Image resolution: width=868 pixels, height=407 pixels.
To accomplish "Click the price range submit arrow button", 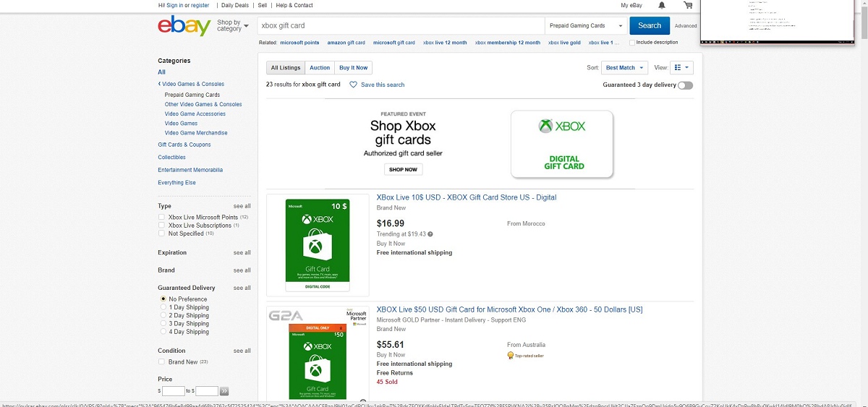I will [224, 391].
